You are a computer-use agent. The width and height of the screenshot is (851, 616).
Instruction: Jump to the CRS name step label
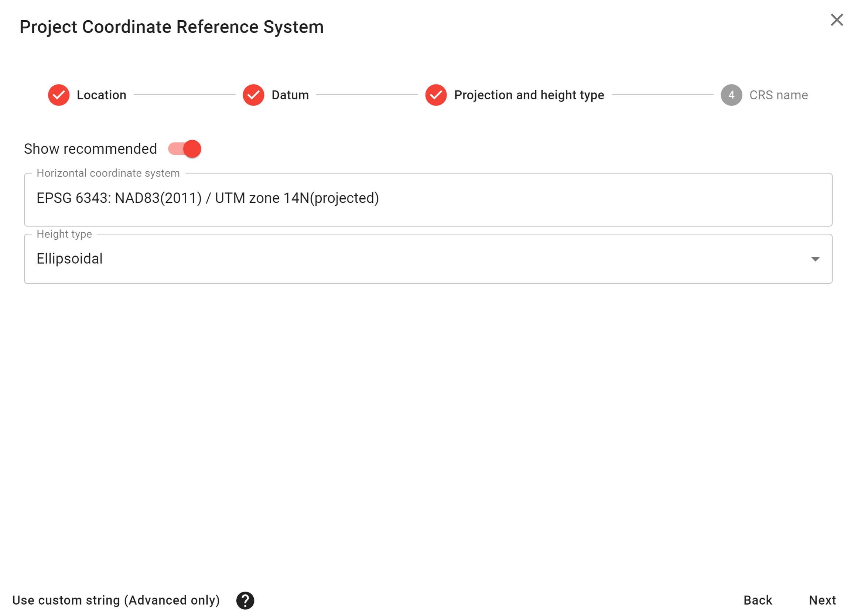click(778, 95)
